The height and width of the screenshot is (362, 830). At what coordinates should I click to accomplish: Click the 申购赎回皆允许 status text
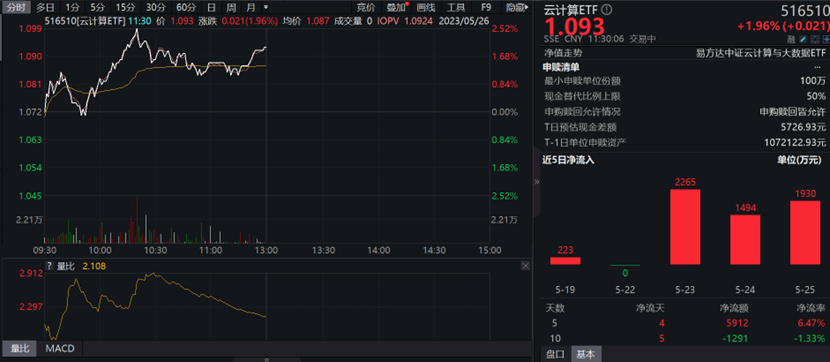pyautogui.click(x=792, y=112)
